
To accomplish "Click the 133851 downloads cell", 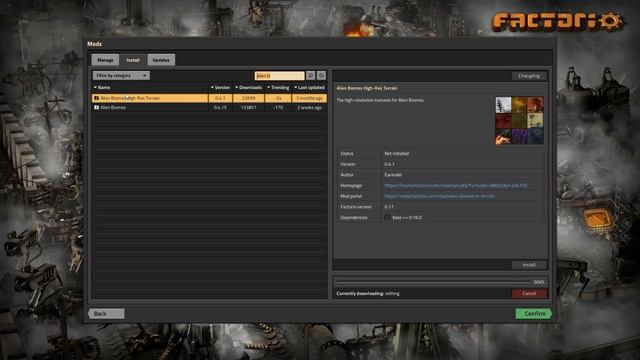I will point(249,108).
